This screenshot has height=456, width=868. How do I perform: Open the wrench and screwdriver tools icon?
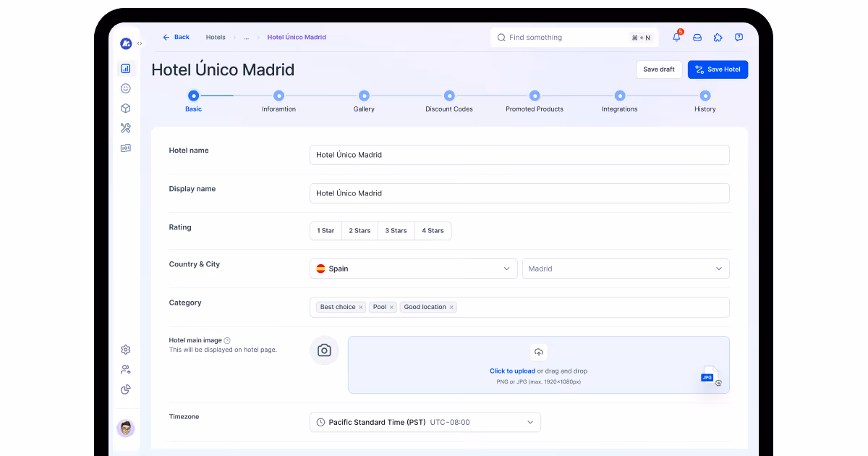tap(126, 128)
